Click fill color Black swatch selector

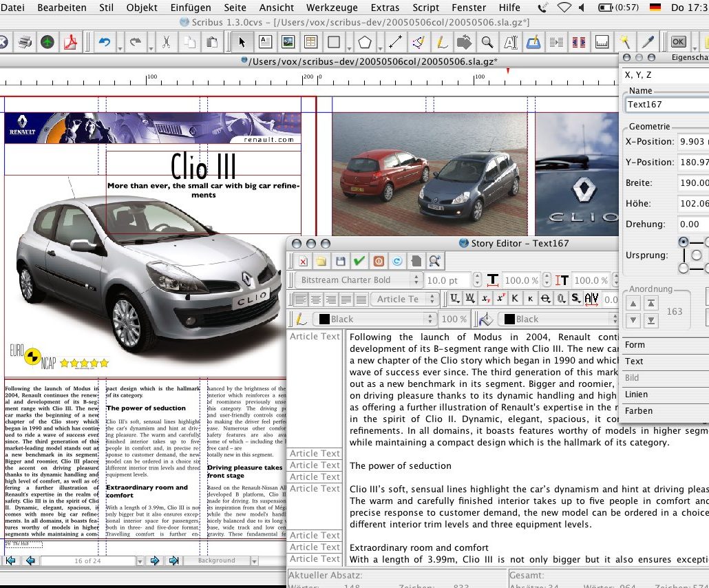click(x=558, y=319)
